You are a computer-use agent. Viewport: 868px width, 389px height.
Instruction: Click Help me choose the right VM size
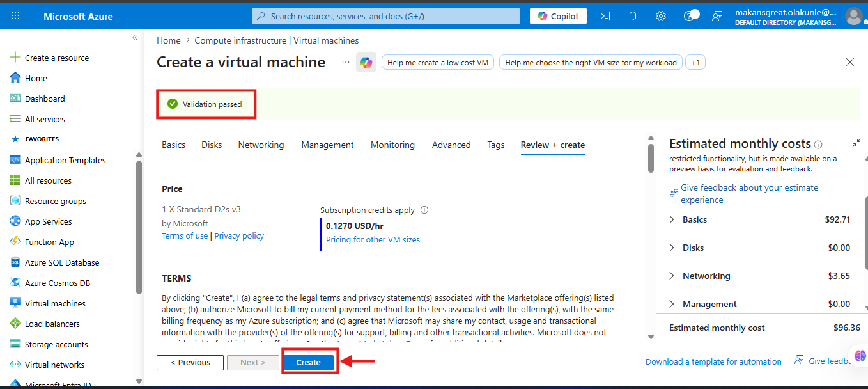(591, 63)
